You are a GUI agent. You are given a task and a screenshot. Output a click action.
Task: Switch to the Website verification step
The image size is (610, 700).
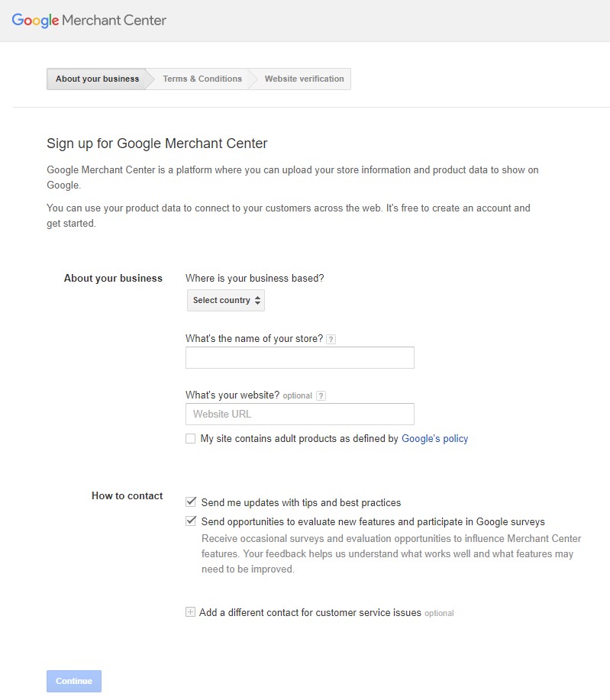click(304, 79)
